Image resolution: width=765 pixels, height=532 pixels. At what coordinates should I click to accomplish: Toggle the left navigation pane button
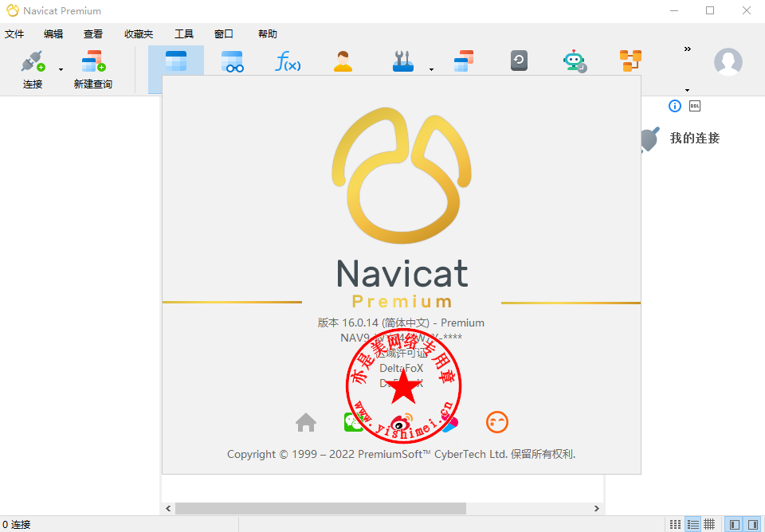pos(734,525)
